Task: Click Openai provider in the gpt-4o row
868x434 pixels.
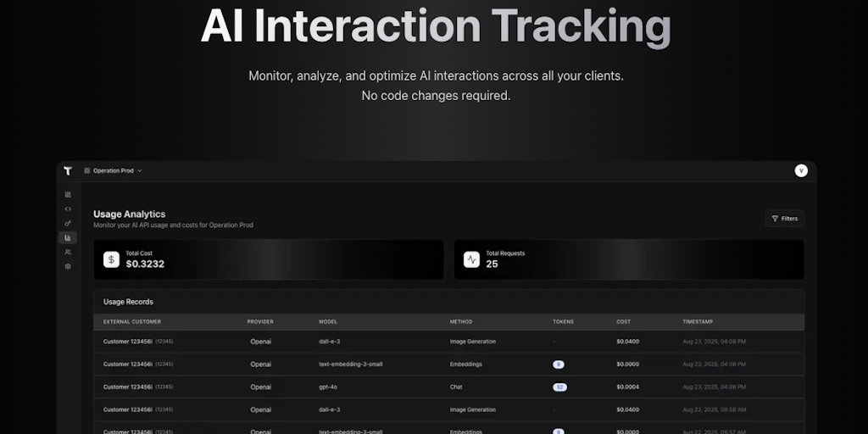Action: point(261,387)
